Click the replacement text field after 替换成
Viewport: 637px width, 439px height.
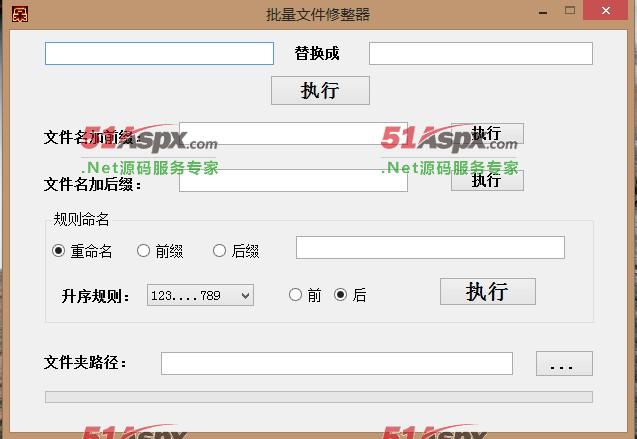tap(481, 53)
